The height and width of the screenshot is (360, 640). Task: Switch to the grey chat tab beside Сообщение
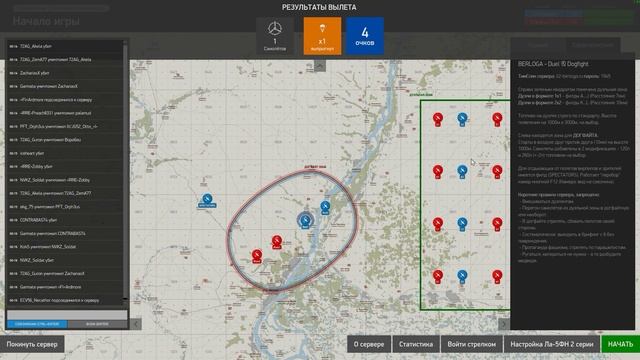[x=97, y=324]
